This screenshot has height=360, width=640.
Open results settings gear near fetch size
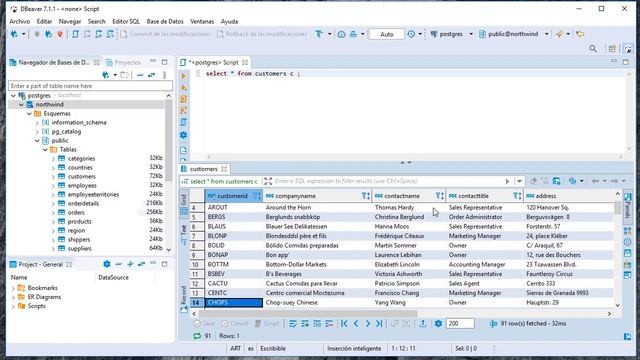[438, 324]
